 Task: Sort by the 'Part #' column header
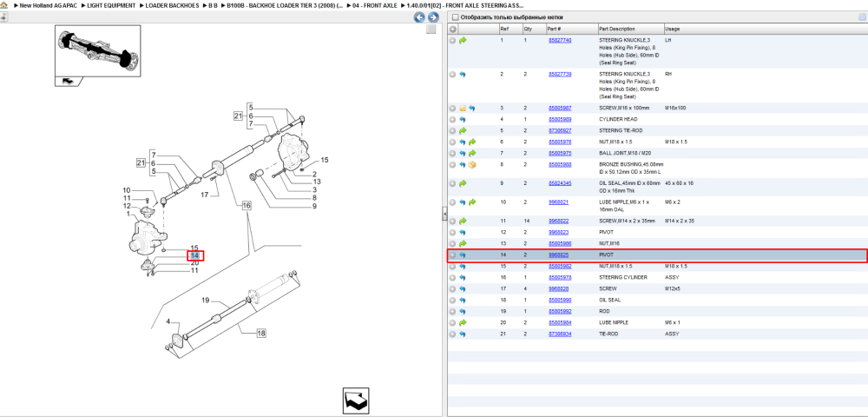(x=554, y=29)
